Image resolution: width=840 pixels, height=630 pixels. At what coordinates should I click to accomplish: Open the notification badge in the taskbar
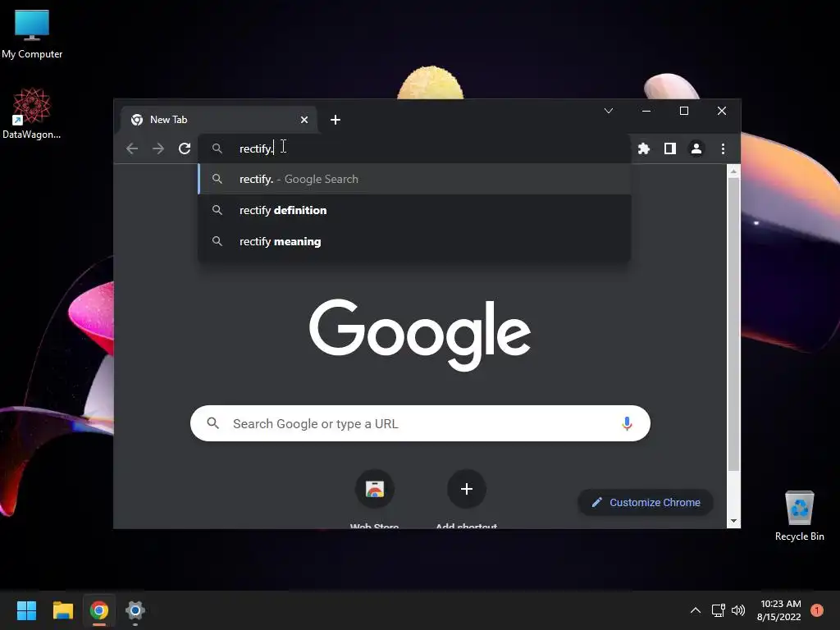point(816,610)
